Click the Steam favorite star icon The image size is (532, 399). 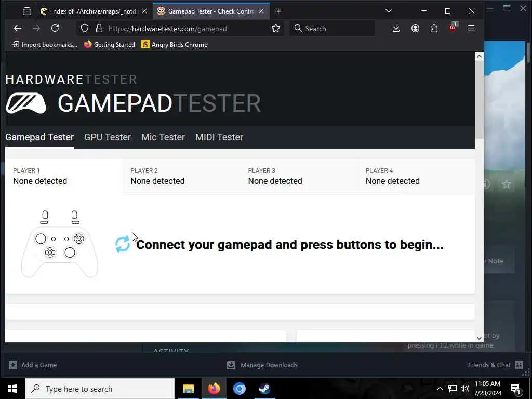tap(506, 184)
